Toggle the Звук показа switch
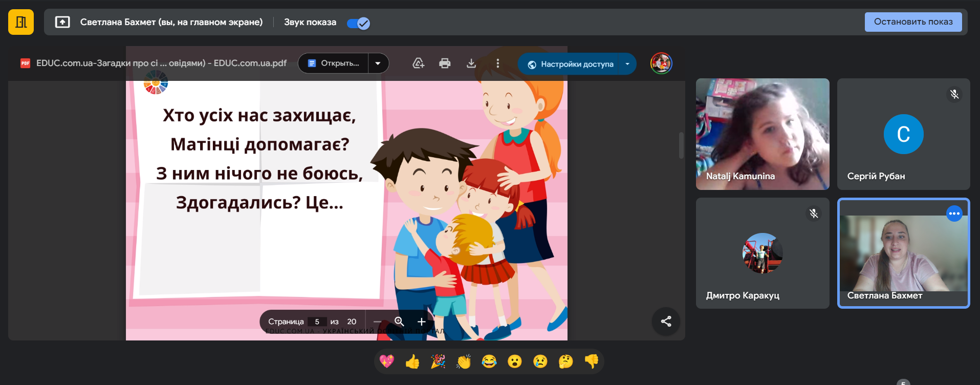Image resolution: width=980 pixels, height=385 pixels. coord(358,23)
